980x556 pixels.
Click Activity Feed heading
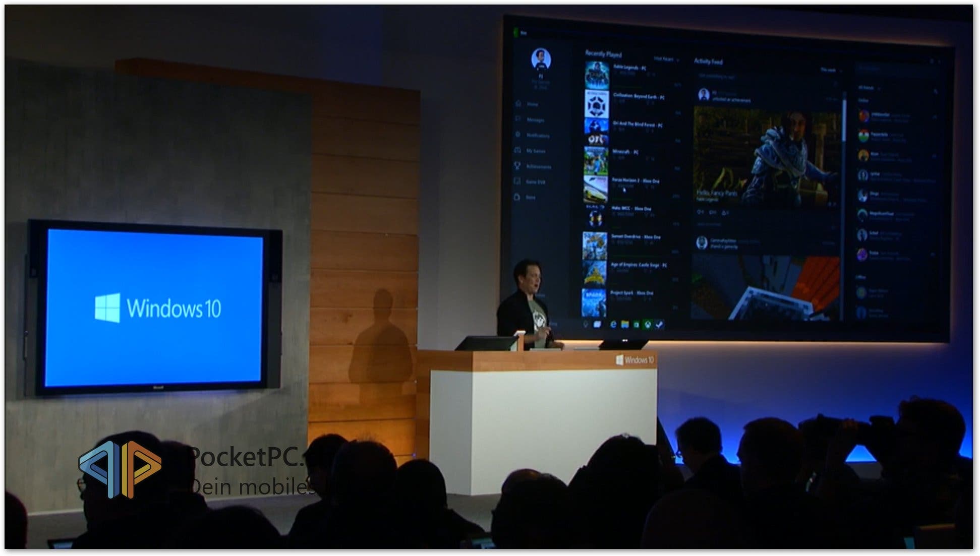(708, 61)
